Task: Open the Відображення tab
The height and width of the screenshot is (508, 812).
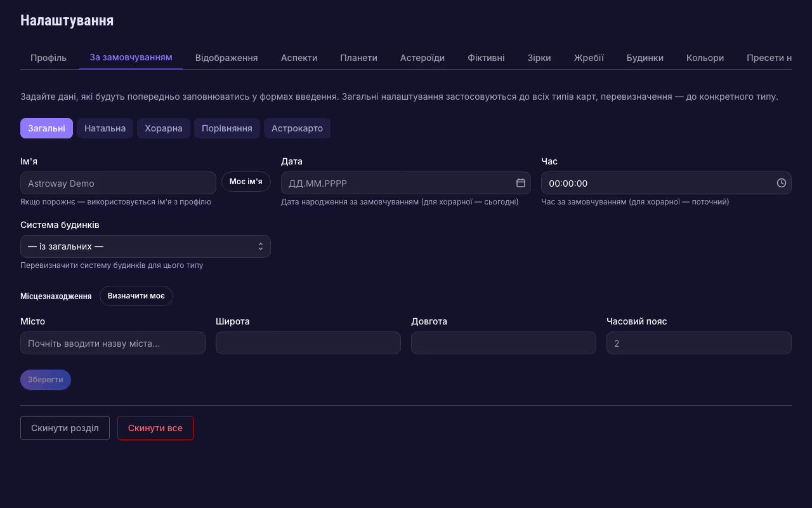Action: point(226,58)
